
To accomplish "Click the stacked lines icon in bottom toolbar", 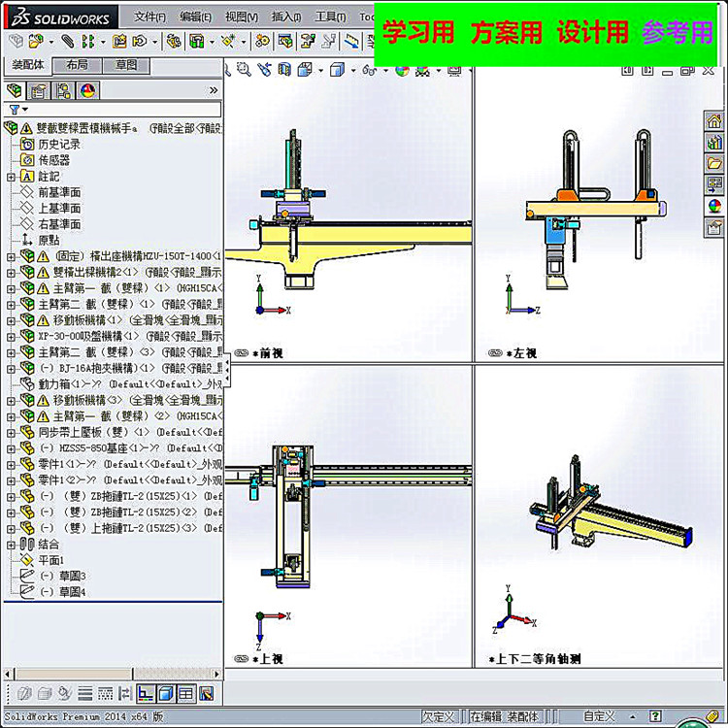I will (85, 694).
